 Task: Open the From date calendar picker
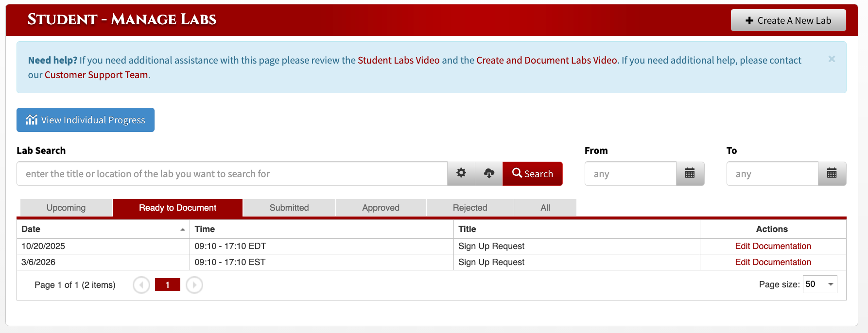[x=690, y=173]
